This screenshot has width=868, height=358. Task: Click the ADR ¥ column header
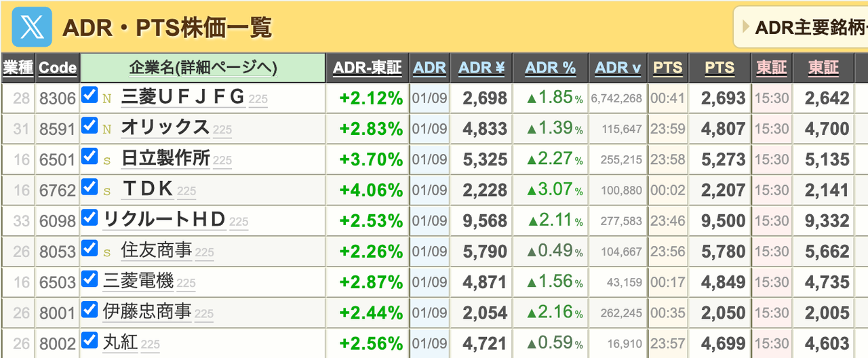coord(481,68)
